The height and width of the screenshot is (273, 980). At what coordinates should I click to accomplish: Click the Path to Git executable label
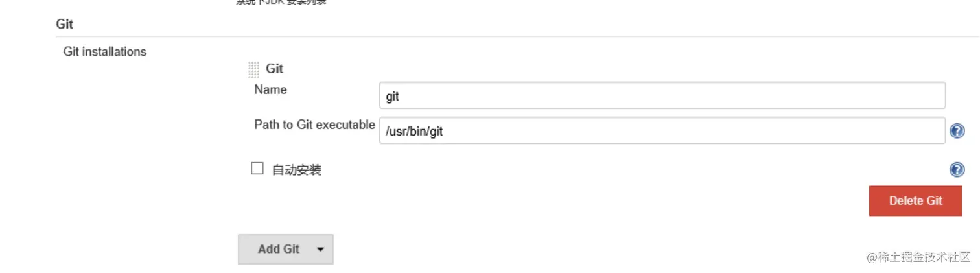[314, 125]
